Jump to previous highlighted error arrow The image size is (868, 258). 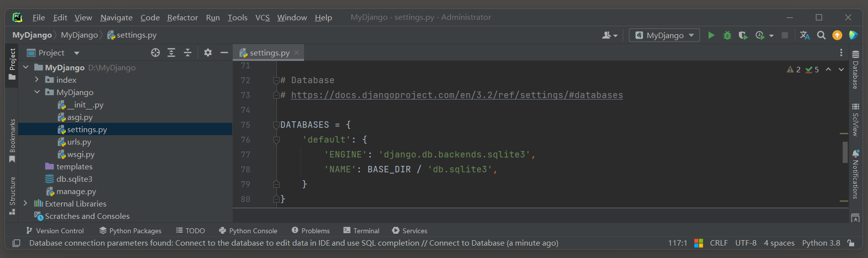click(828, 70)
